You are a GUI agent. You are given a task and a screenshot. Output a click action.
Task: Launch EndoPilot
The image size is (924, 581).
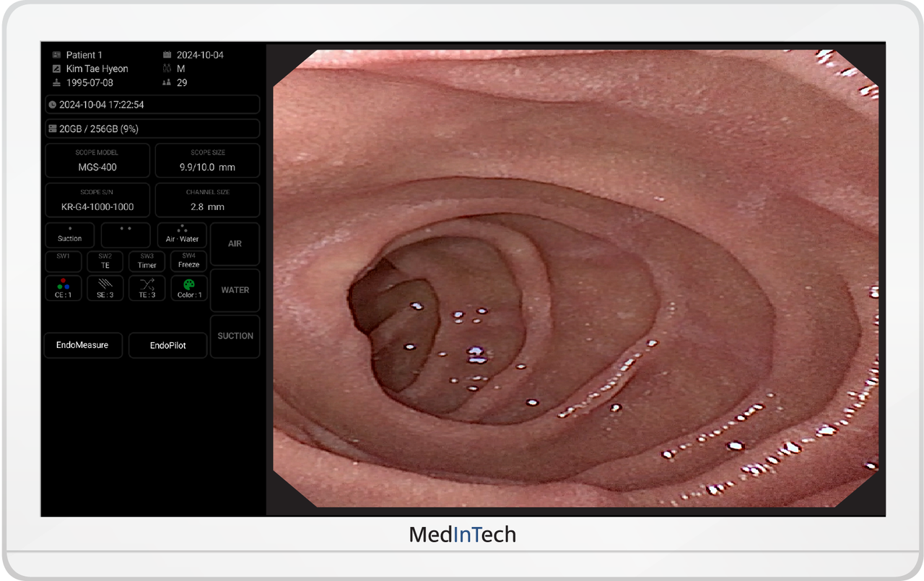pyautogui.click(x=168, y=345)
